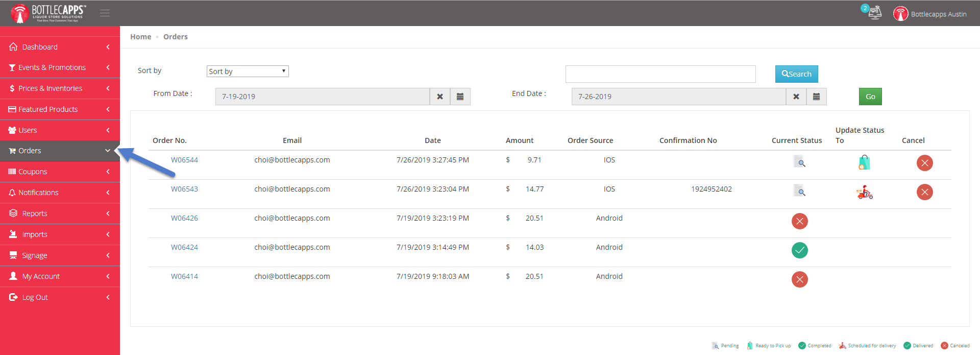Select Log Out in the sidebar
Viewport: 980px width, 355px height.
60,297
